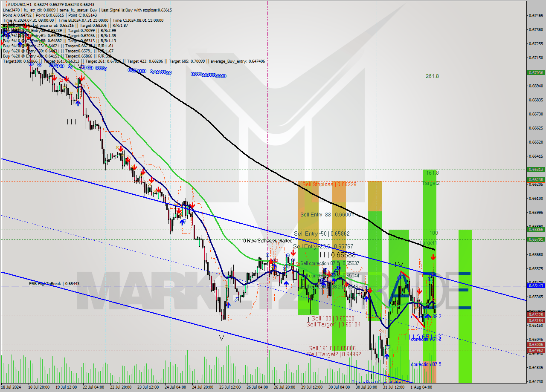Click the 0.67465 price axis value
Image resolution: width=546 pixels, height=392 pixels.
click(x=536, y=16)
